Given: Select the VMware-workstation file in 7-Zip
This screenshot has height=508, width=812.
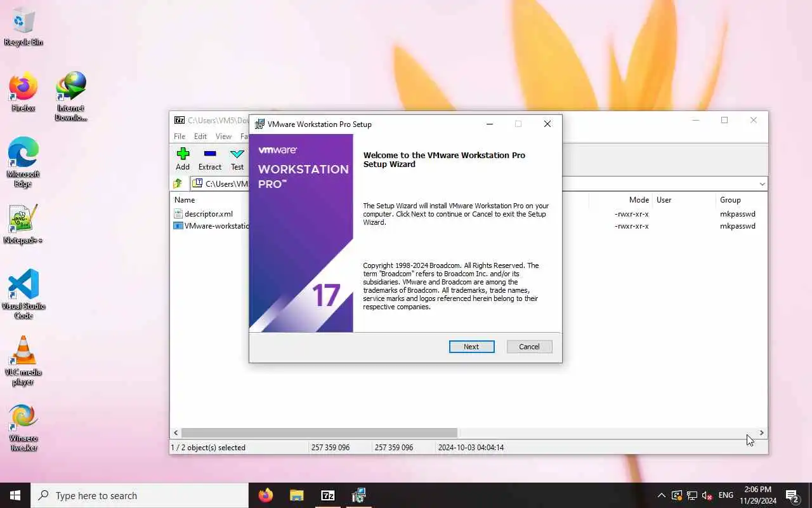Looking at the screenshot, I should coord(211,226).
